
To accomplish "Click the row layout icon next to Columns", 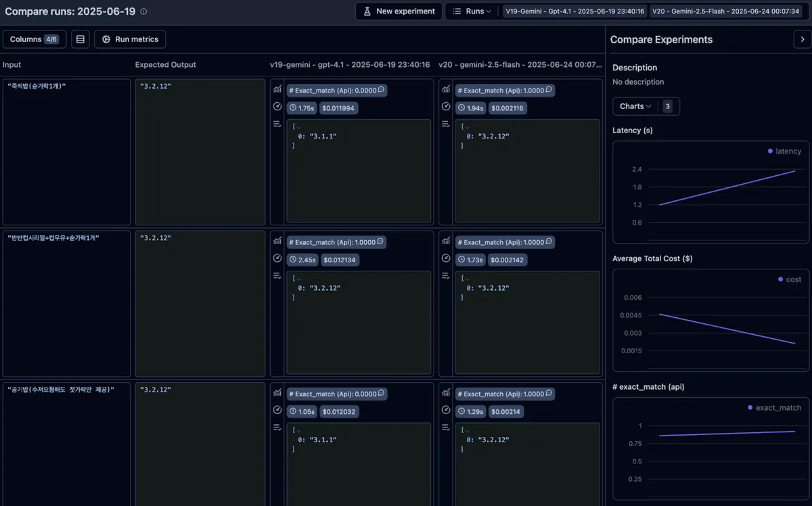I will point(81,39).
